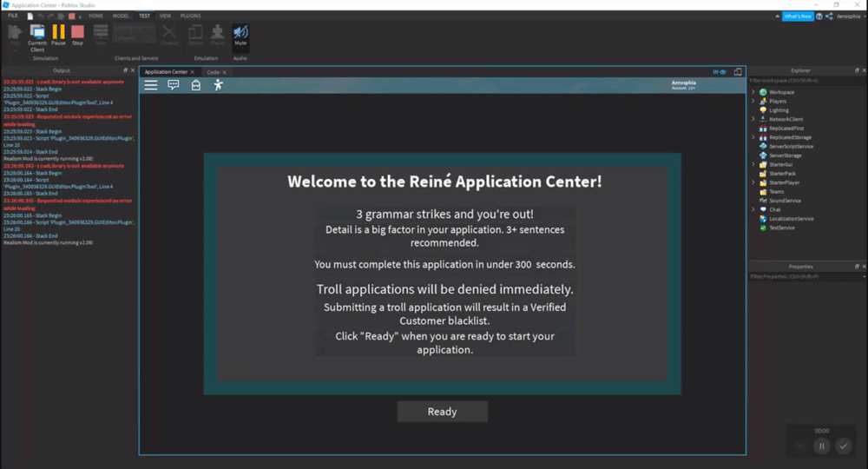Select the SoundService icon
Screen dimensions: 868x469
763,201
